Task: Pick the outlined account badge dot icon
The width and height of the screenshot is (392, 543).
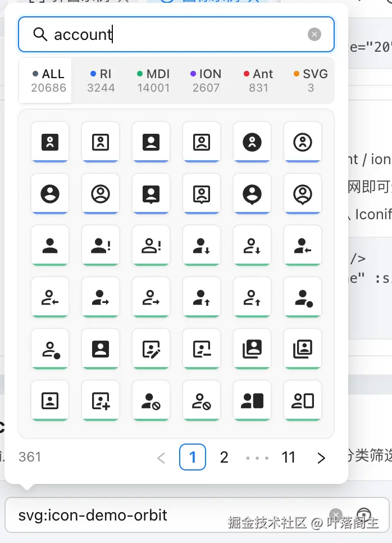Action: (50, 349)
